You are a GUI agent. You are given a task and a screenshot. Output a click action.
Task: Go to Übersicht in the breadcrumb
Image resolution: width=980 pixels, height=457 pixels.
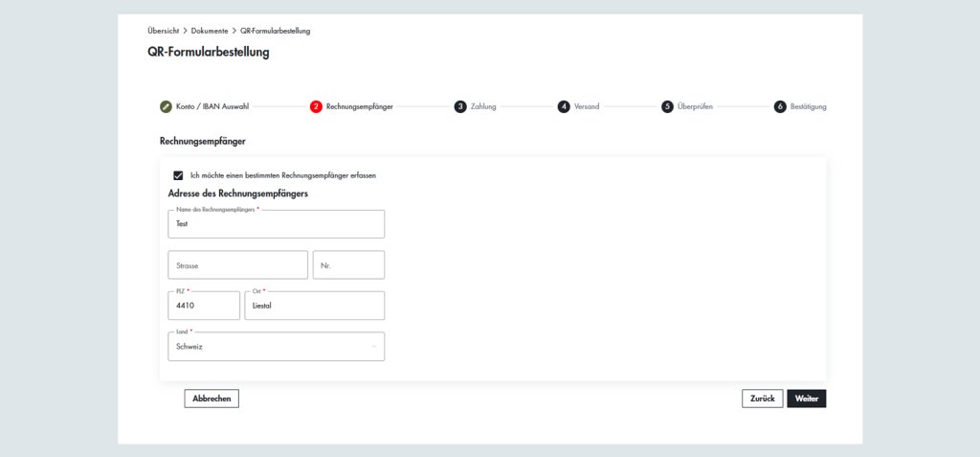point(163,31)
